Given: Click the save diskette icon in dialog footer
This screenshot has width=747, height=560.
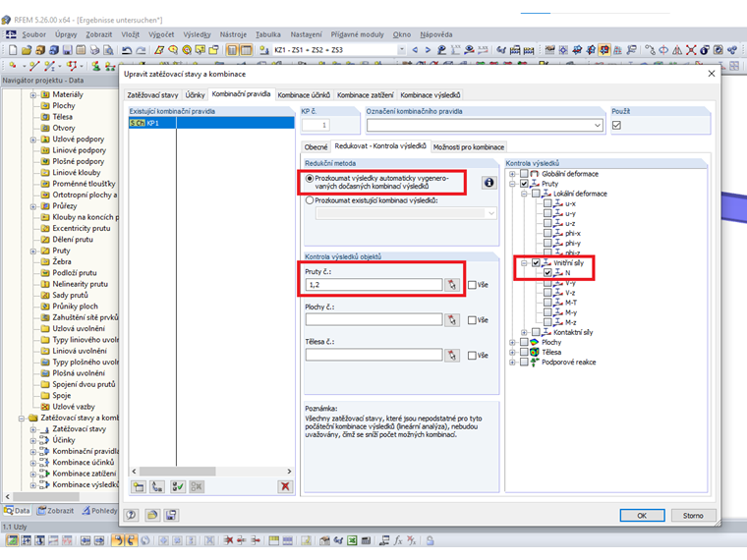Looking at the screenshot, I should click(171, 515).
